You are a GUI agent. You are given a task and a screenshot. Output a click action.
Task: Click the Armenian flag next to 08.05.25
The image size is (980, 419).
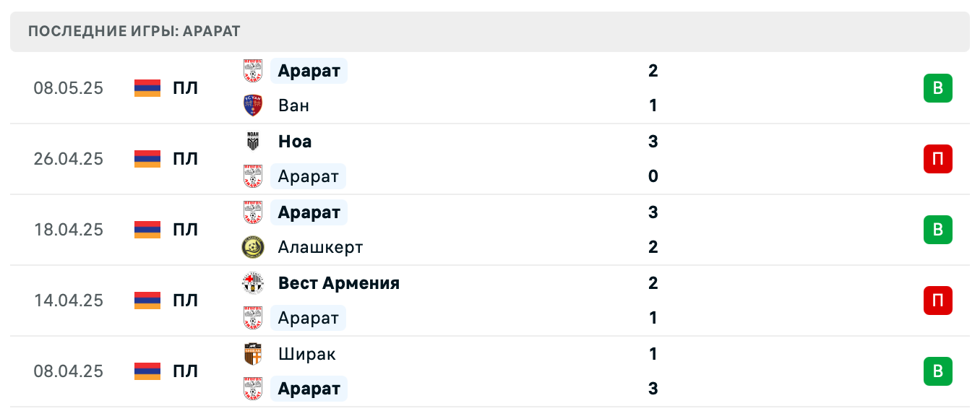pos(146,87)
